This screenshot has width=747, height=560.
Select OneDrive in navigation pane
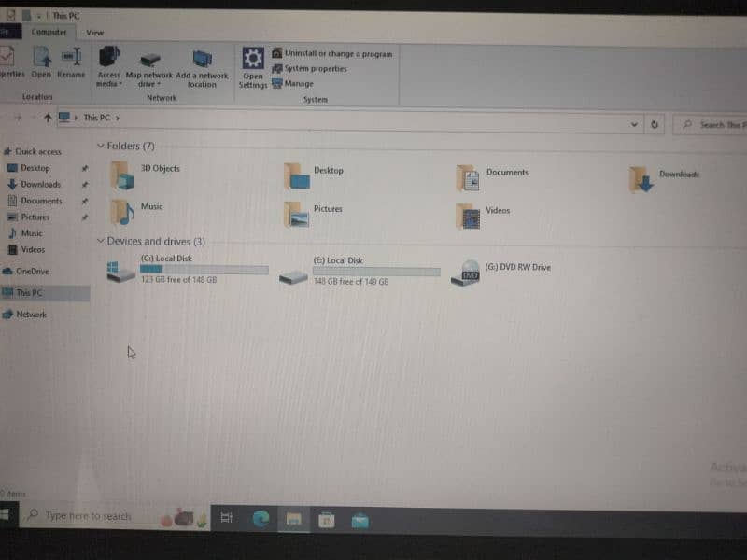tap(27, 271)
